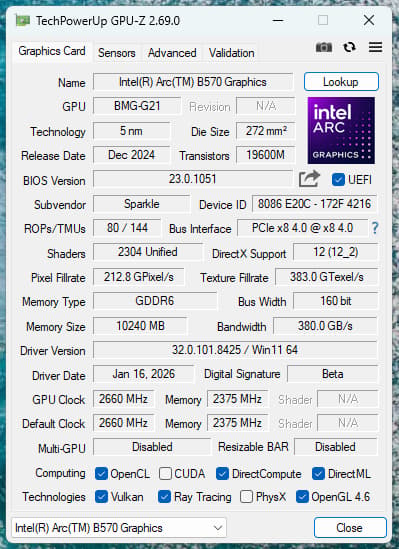Click the Memory 2375 MHz value in Default Clock row

click(x=237, y=423)
